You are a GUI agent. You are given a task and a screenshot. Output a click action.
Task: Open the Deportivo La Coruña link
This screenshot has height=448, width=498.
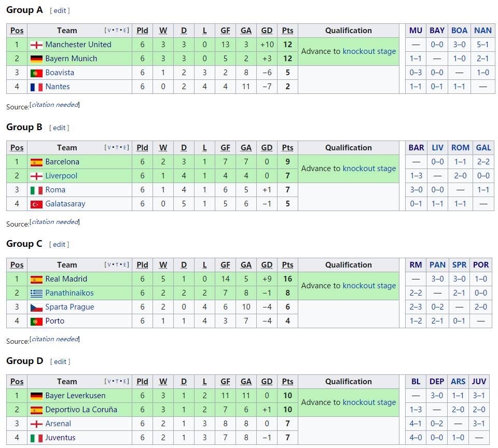pyautogui.click(x=81, y=410)
